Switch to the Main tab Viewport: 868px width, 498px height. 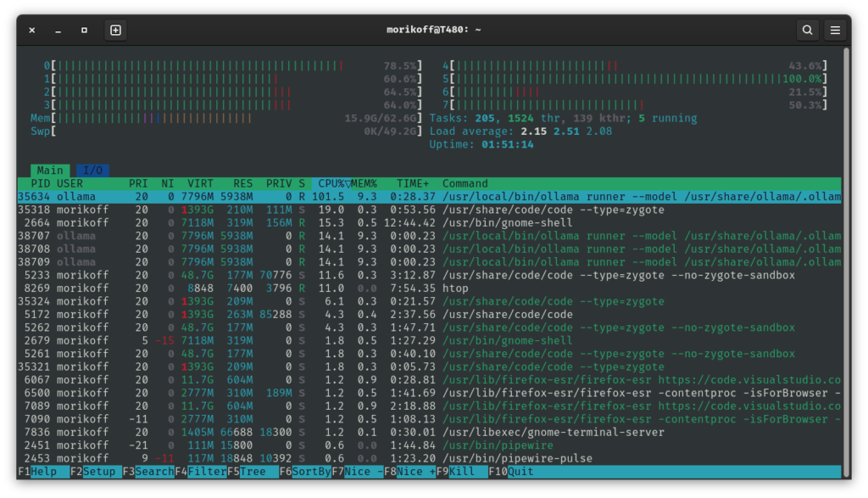click(50, 170)
